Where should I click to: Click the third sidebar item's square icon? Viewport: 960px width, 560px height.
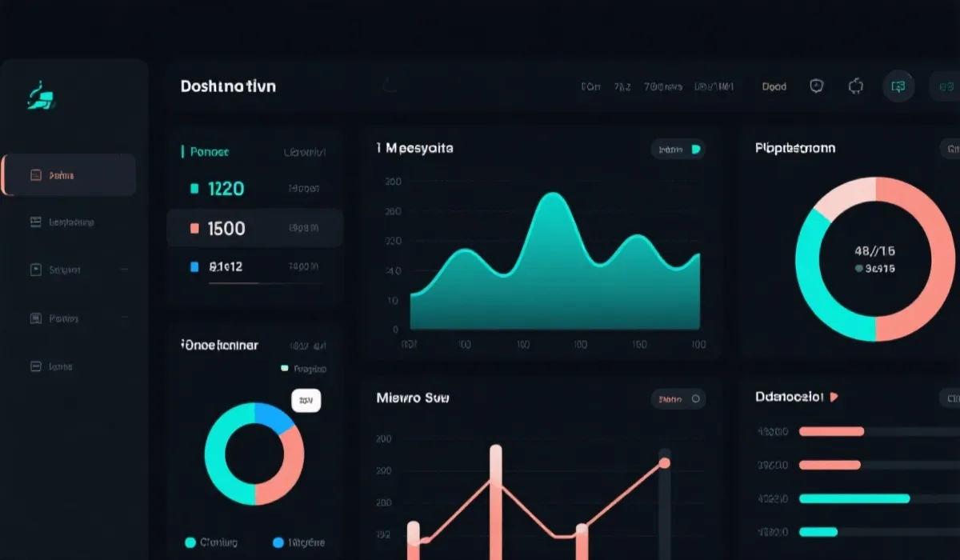tap(35, 270)
